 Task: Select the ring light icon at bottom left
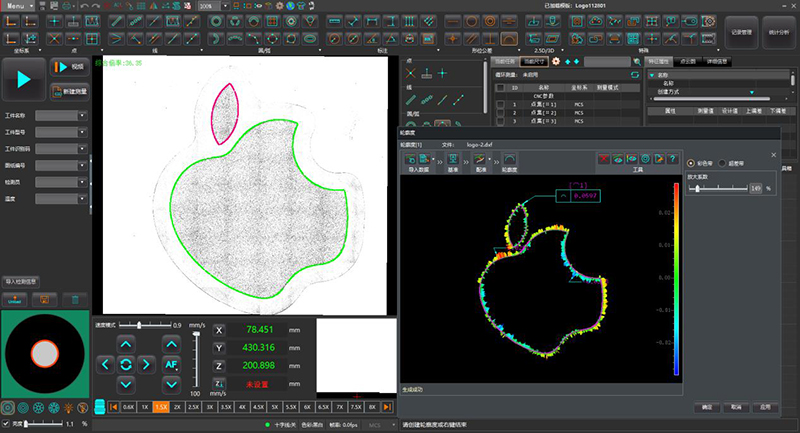tap(8, 408)
